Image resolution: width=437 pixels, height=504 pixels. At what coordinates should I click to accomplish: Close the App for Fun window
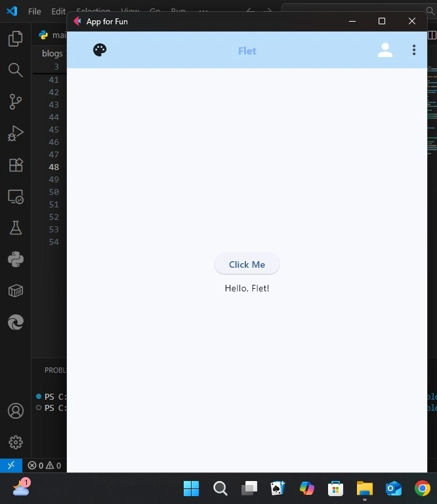(412, 21)
